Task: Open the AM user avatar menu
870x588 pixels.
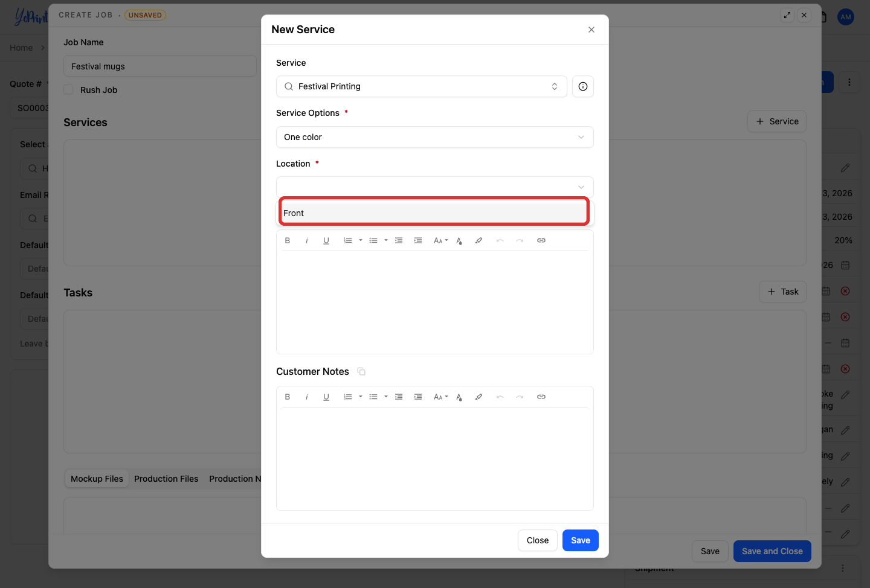Action: pos(846,17)
